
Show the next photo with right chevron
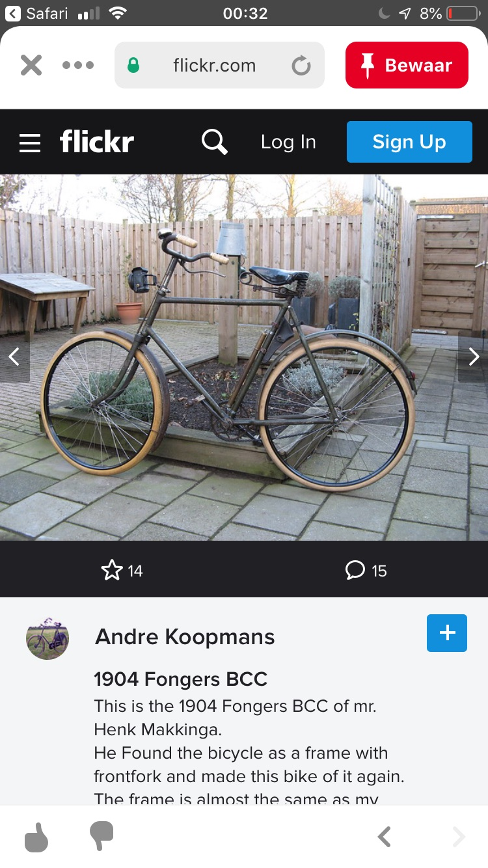coord(474,357)
